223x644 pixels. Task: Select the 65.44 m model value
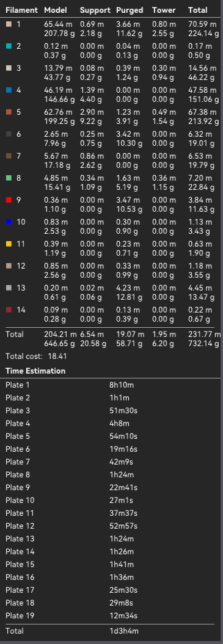point(58,24)
